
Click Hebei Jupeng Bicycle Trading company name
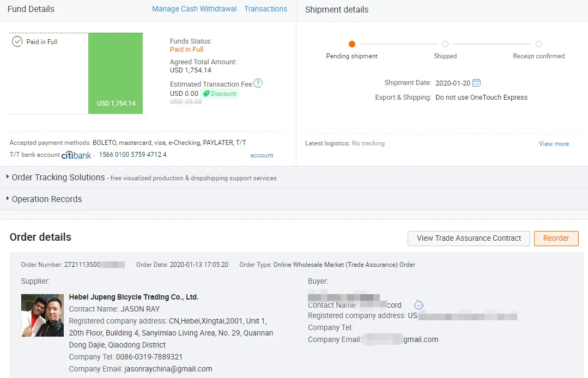click(134, 297)
